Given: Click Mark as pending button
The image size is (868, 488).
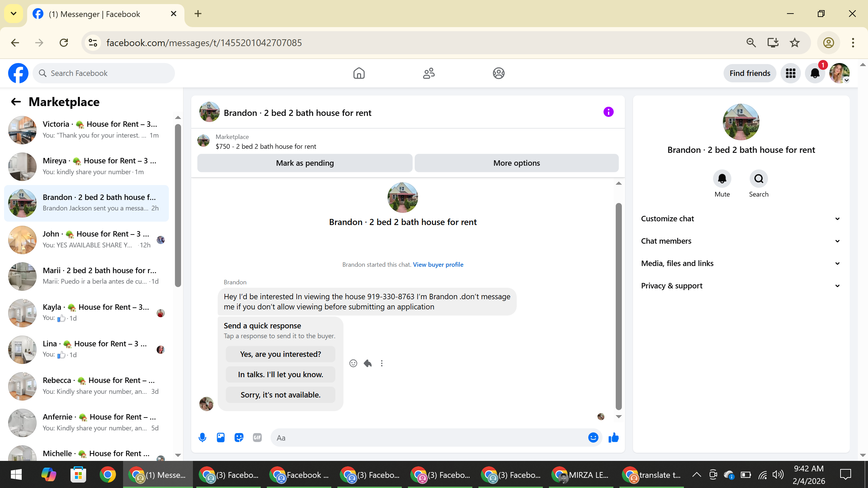Looking at the screenshot, I should (305, 163).
